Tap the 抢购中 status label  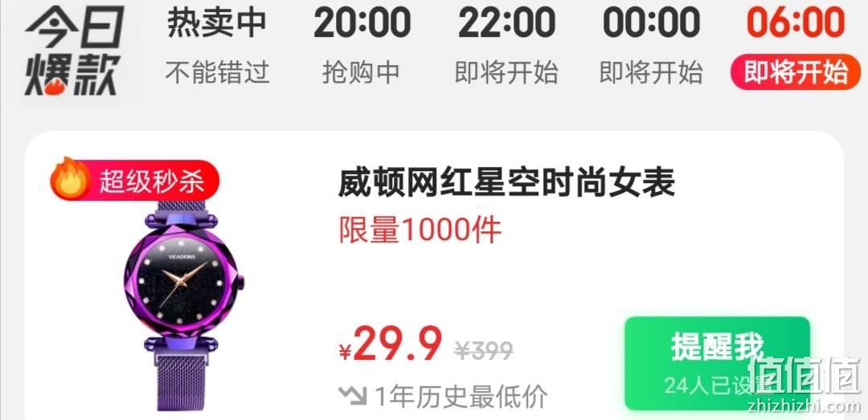[x=361, y=72]
